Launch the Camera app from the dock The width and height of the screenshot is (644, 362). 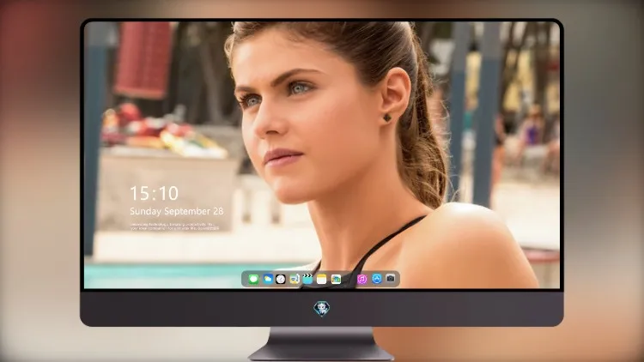coord(391,278)
